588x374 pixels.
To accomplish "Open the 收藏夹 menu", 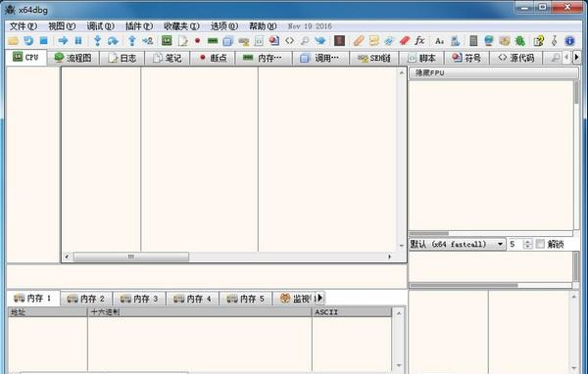I will pos(181,26).
